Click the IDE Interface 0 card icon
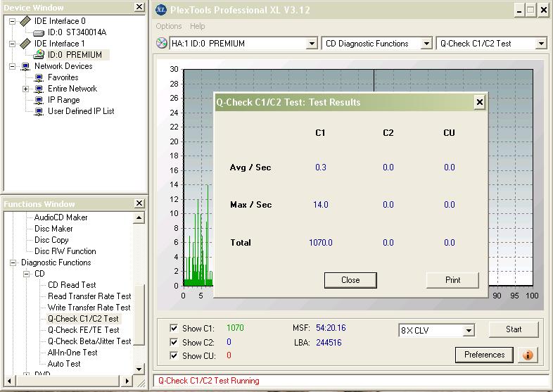Viewport: 553px width, 392px height. click(x=25, y=21)
